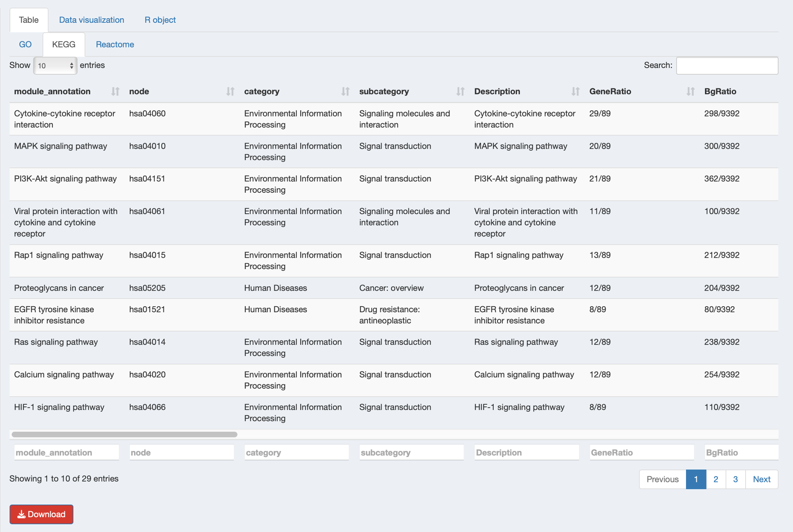Image resolution: width=793 pixels, height=532 pixels.
Task: Go to the Previous page
Action: (x=662, y=479)
